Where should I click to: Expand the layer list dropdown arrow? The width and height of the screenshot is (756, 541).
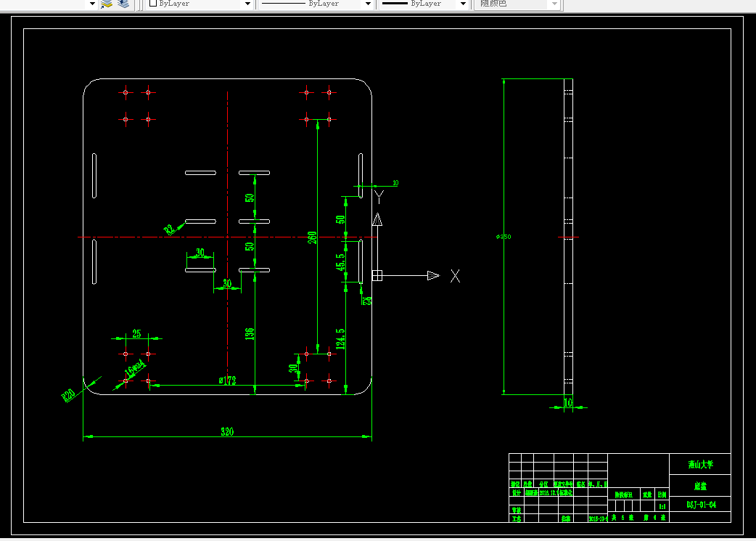tap(92, 4)
